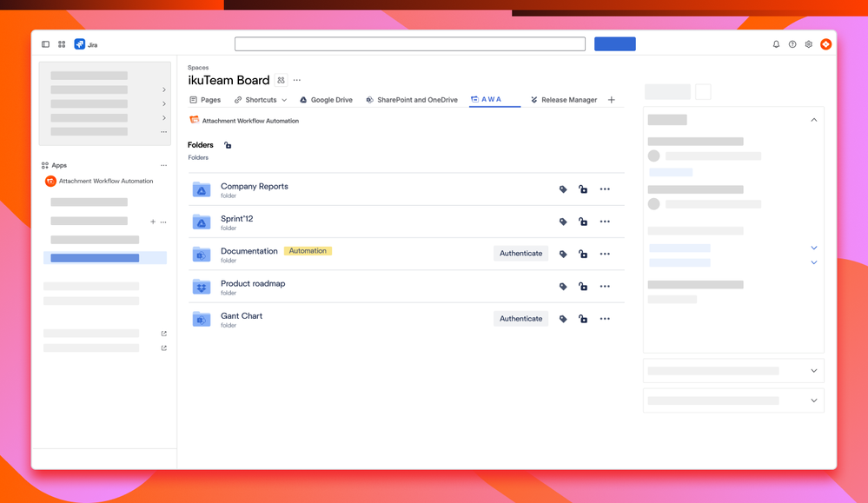Open the Shortcuts dropdown tab
Viewport: 868px width, 503px height.
pos(261,100)
